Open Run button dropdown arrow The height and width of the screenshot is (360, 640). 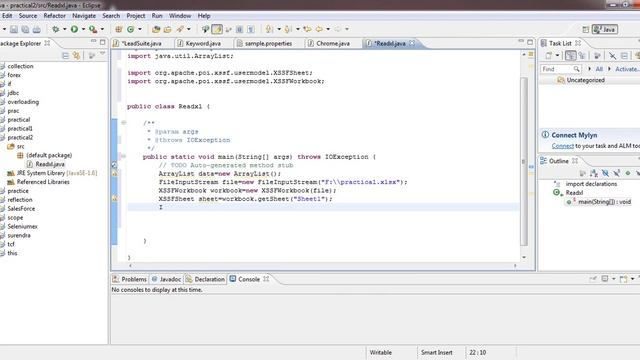tap(83, 29)
